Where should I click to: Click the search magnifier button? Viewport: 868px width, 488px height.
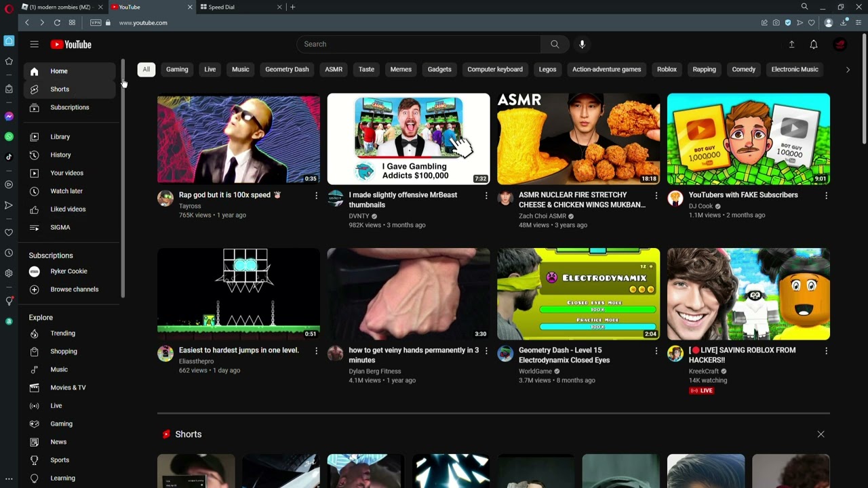[555, 44]
